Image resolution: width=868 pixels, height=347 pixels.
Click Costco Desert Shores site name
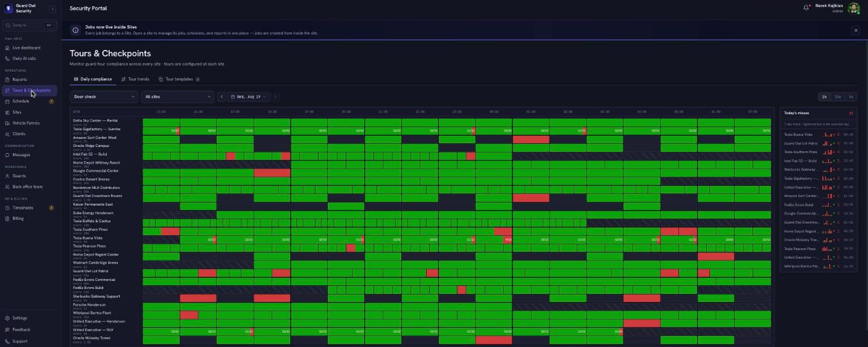[91, 179]
